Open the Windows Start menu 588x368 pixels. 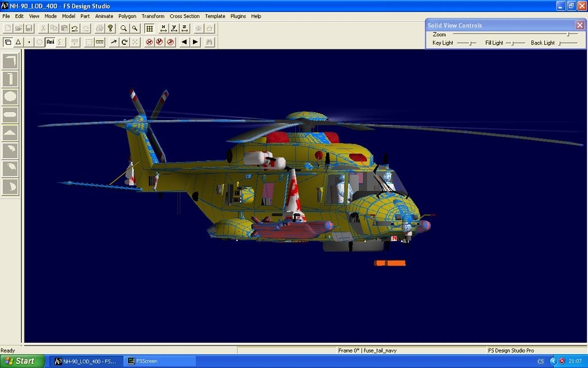[x=22, y=361]
